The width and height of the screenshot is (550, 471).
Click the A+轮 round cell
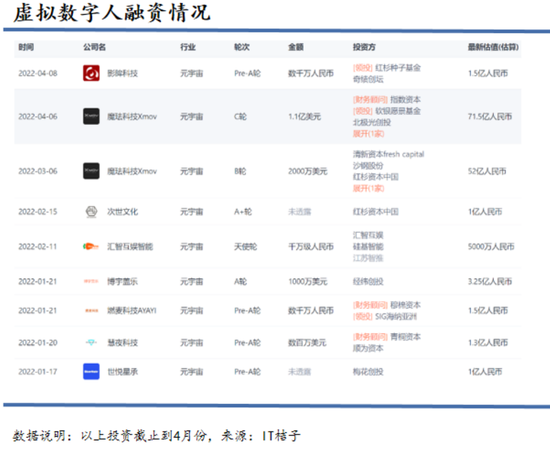click(x=243, y=212)
